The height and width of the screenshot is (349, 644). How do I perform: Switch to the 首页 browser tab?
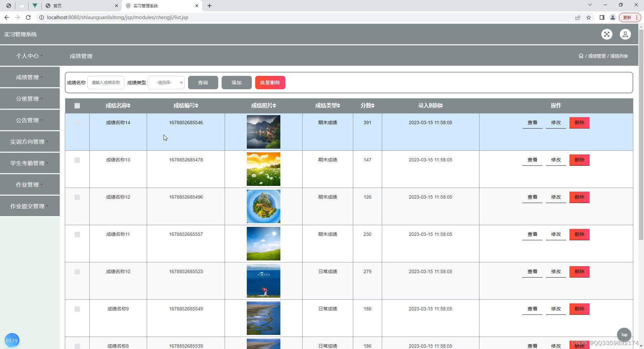pos(82,6)
